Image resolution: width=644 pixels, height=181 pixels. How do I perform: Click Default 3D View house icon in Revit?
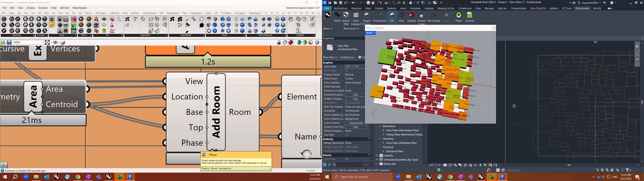tap(411, 3)
